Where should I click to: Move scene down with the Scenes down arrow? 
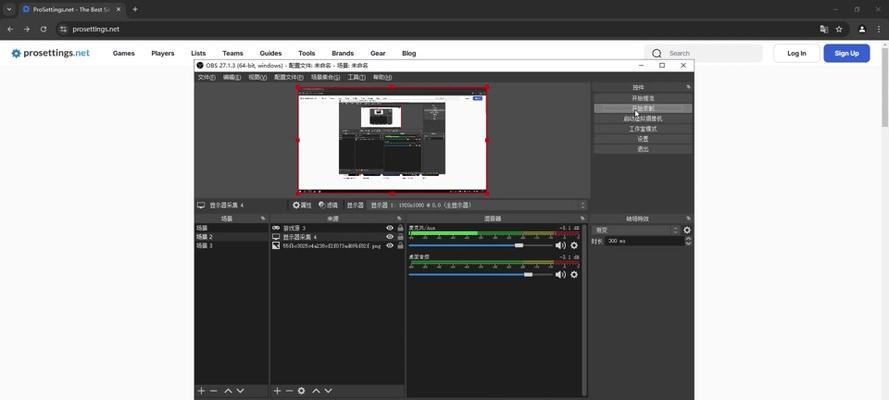[240, 391]
